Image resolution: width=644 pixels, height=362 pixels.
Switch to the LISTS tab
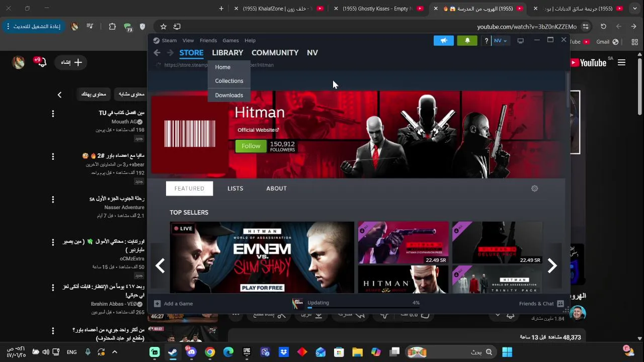click(x=235, y=189)
